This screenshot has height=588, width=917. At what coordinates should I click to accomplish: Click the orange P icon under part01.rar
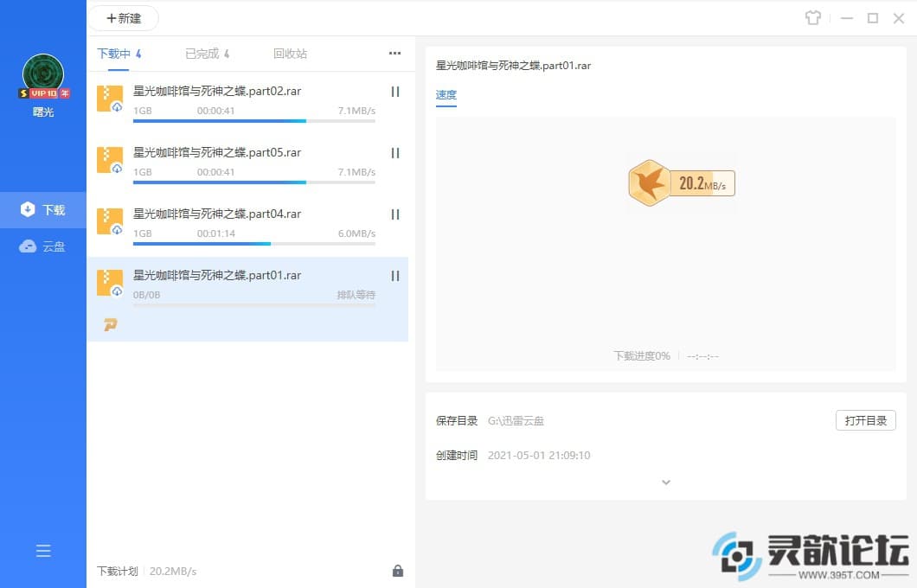(111, 324)
